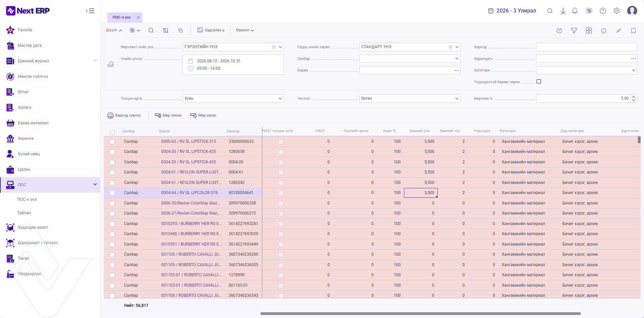Screen dimensions: 644x318
Task: Collapse the sidebar with the hamburger arrow icon
Action: [90, 11]
